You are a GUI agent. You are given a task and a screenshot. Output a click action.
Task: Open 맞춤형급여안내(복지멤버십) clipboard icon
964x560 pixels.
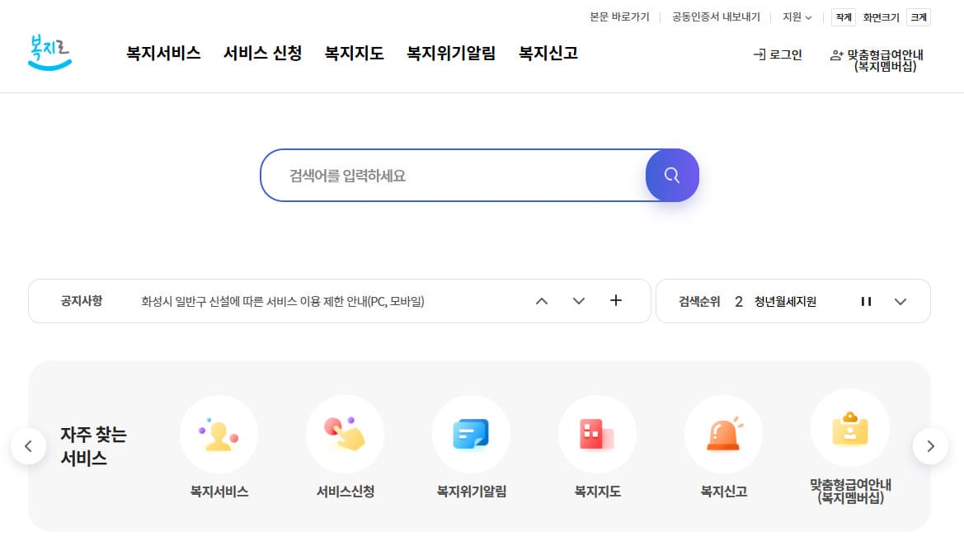point(849,428)
